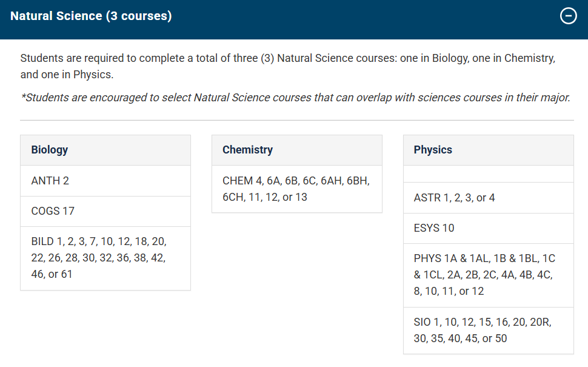This screenshot has width=588, height=367.
Task: Click the Chemistry column header
Action: [x=247, y=150]
